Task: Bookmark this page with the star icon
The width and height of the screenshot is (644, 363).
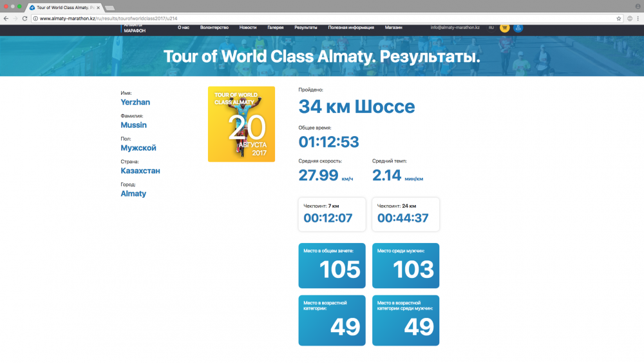Action: point(619,19)
